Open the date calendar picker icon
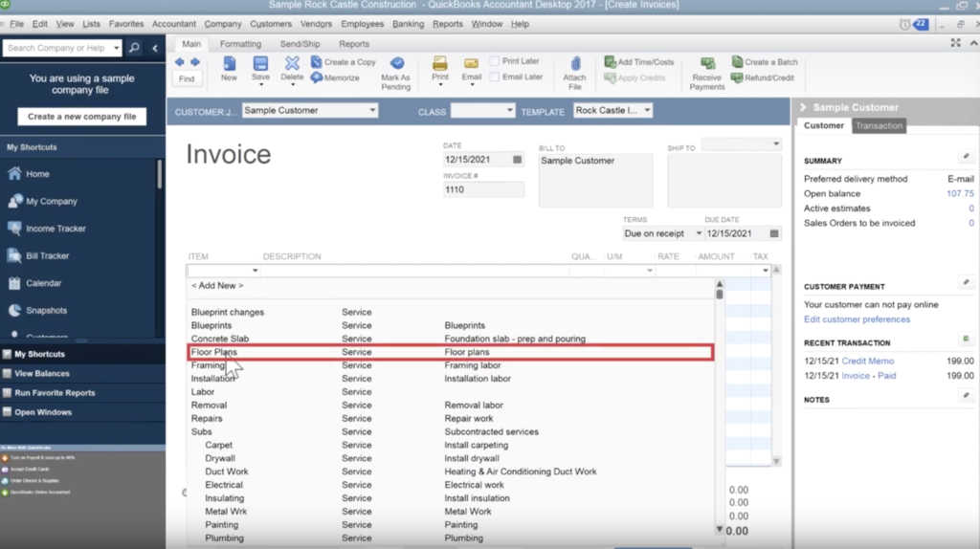 tap(517, 160)
